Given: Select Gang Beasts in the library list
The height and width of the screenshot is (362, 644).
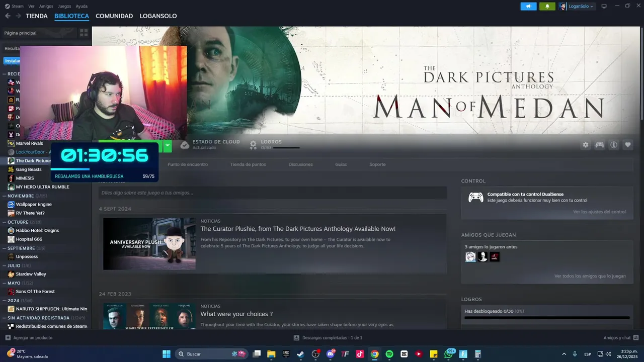Looking at the screenshot, I should click(29, 169).
